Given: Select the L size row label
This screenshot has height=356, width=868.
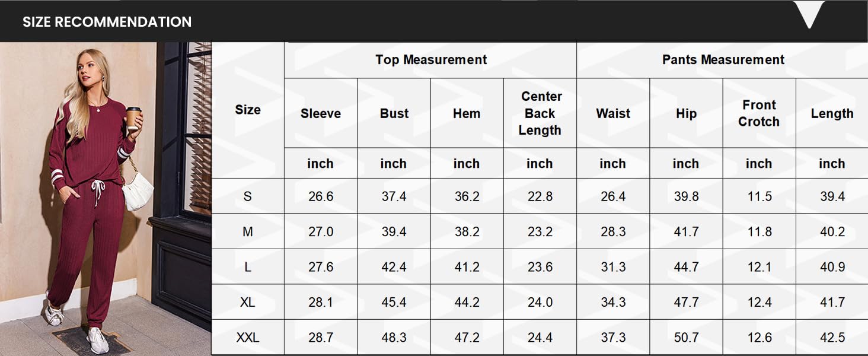Looking at the screenshot, I should coord(248,267).
